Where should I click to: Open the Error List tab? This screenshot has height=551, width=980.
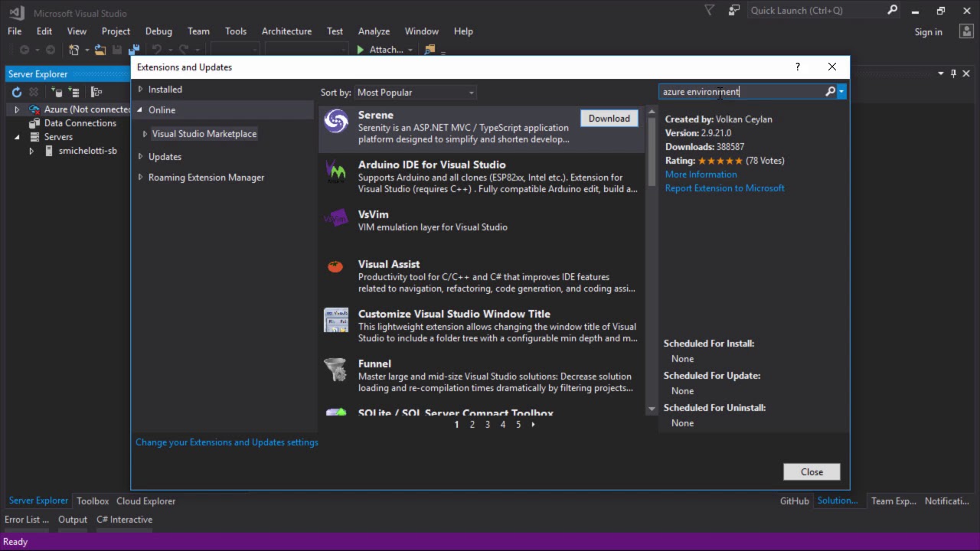(x=27, y=520)
